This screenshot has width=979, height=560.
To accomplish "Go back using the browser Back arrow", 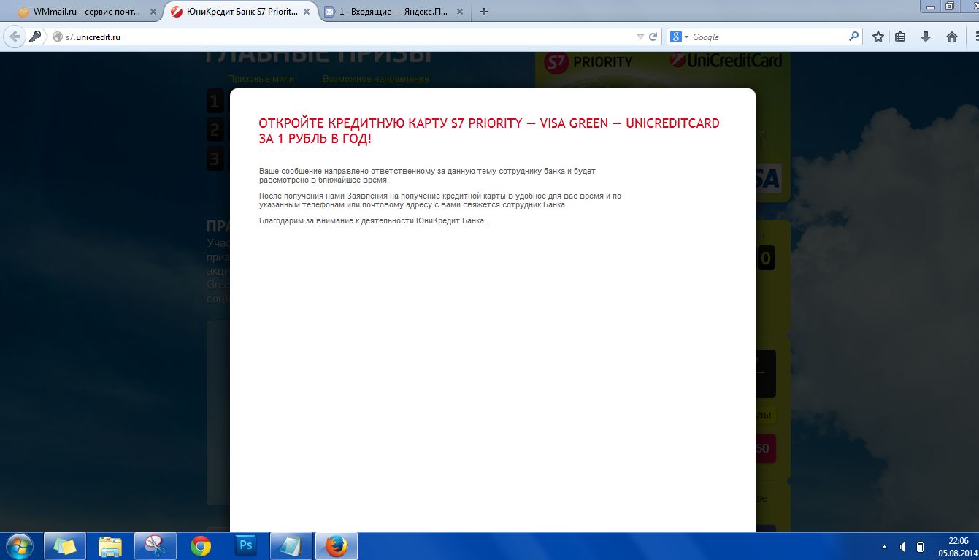I will tap(15, 37).
